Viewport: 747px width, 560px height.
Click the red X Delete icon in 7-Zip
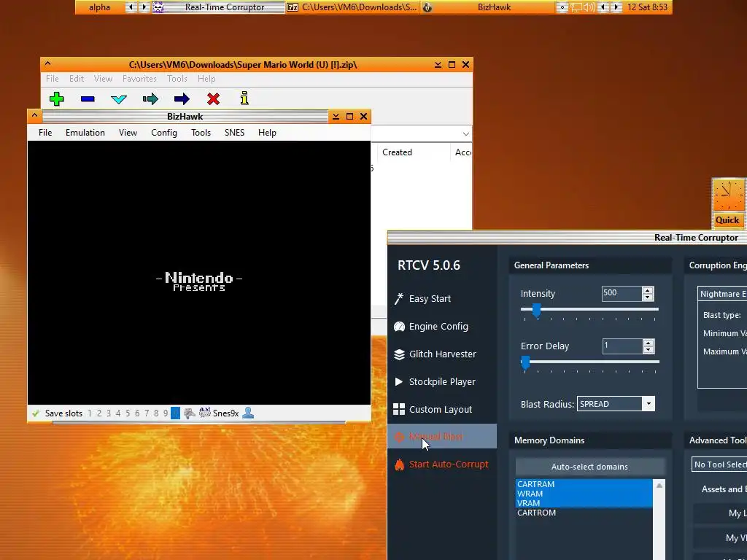[214, 99]
